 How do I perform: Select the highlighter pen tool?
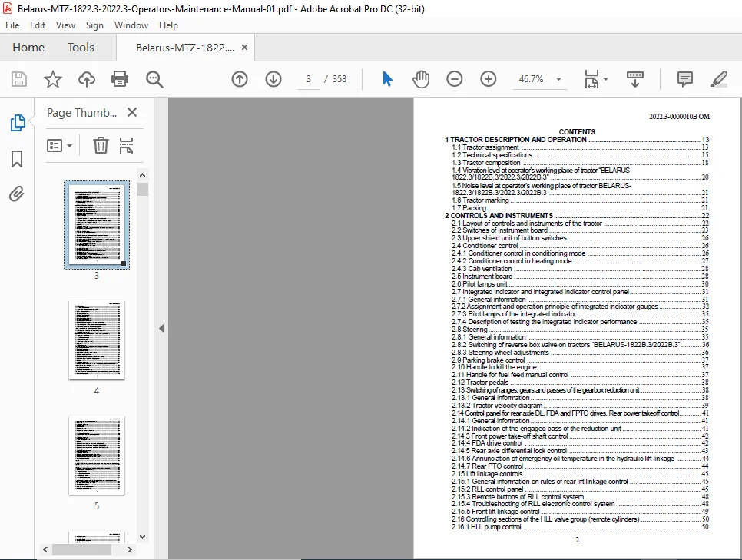[x=718, y=79]
